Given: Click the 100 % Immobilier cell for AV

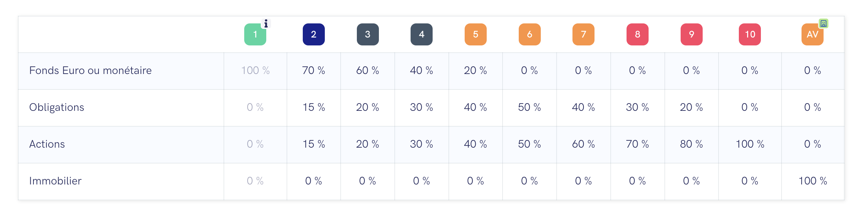Looking at the screenshot, I should coord(813,181).
